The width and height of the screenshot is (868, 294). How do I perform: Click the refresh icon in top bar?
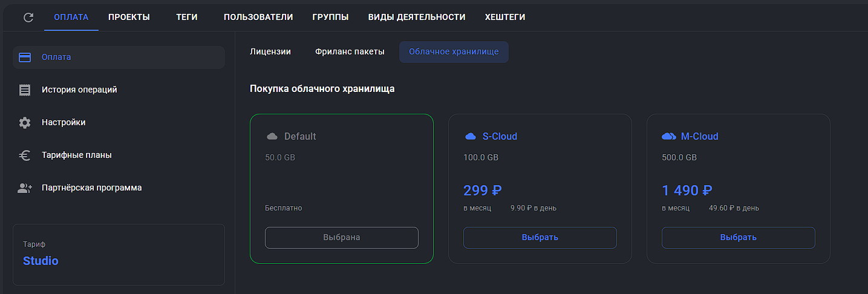[x=28, y=18]
